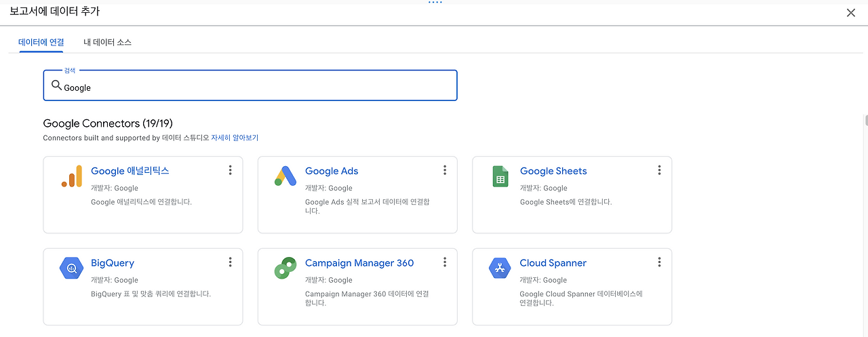Click the Google Cloud Spanner 데이터베이스 description
This screenshot has width=868, height=337.
click(x=581, y=298)
